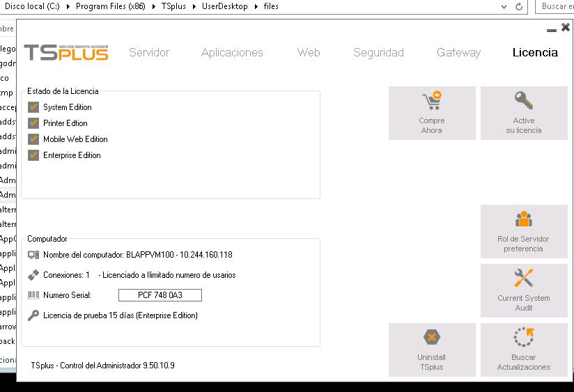Viewport: 574px width, 392px height.
Task: Click the files folder in the address path
Action: pos(271,6)
